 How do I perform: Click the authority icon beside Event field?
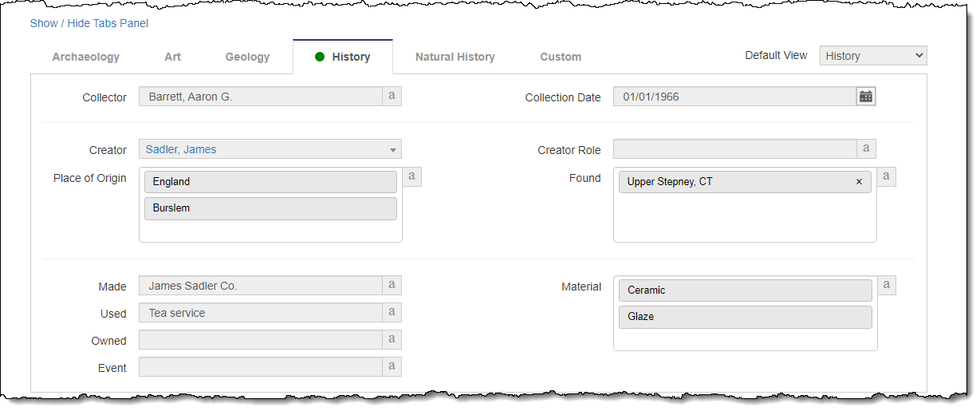[x=392, y=367]
